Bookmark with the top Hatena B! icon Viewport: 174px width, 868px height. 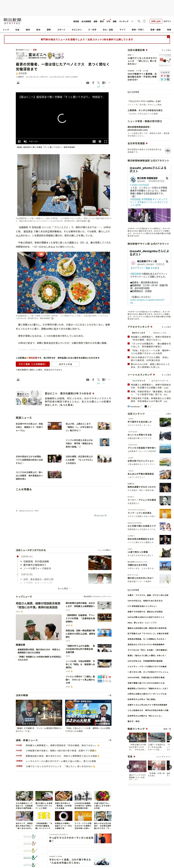pos(104,83)
